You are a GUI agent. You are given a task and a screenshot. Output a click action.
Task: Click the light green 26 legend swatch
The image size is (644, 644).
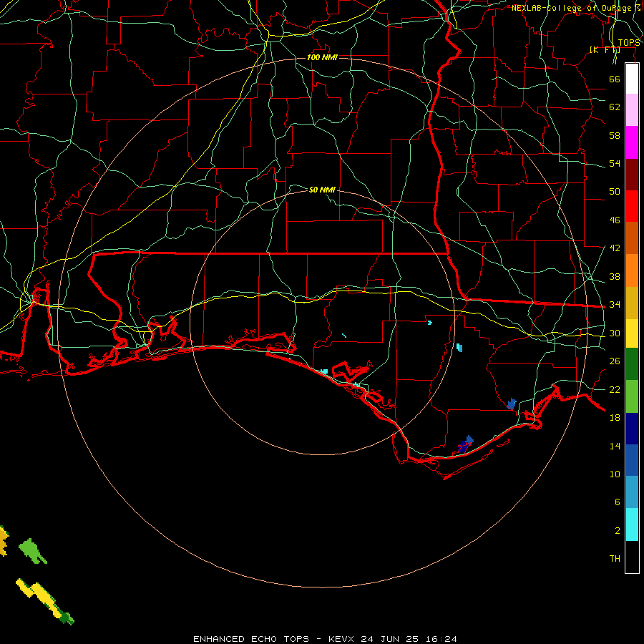[632, 396]
